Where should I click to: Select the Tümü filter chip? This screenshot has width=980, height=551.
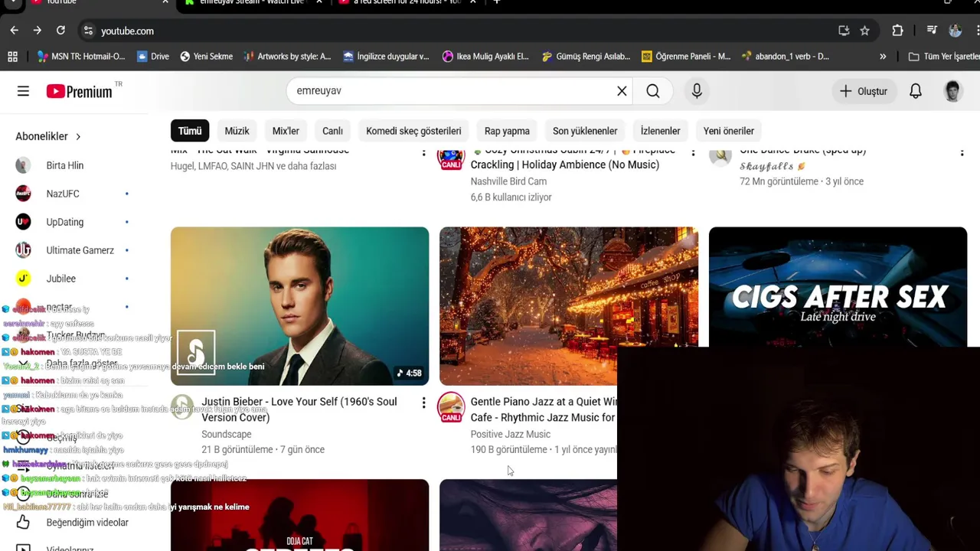(x=190, y=131)
